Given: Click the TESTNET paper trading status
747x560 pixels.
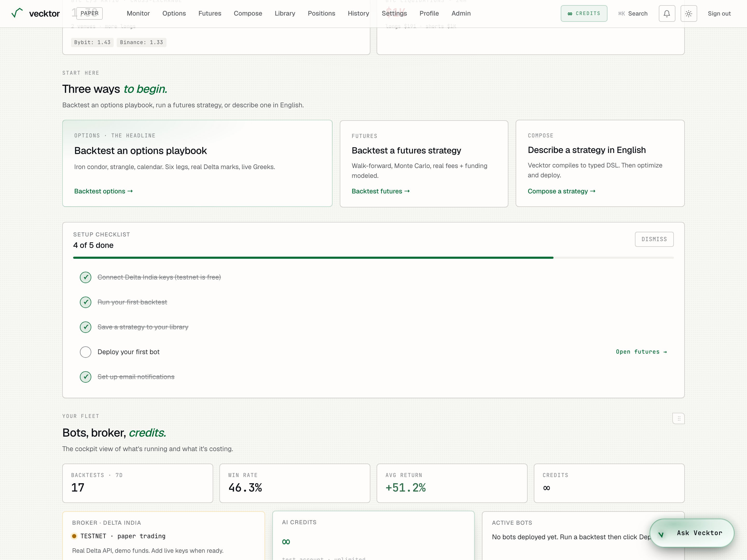Looking at the screenshot, I should pyautogui.click(x=119, y=536).
